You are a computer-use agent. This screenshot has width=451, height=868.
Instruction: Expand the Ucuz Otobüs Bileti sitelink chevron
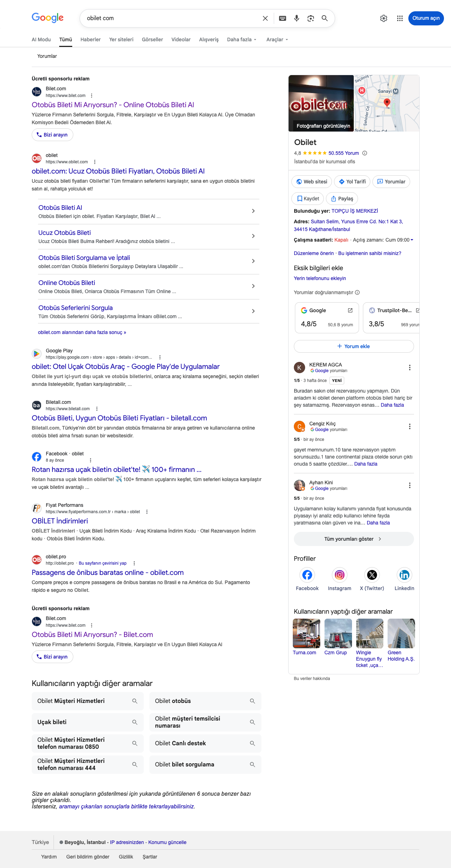point(253,236)
